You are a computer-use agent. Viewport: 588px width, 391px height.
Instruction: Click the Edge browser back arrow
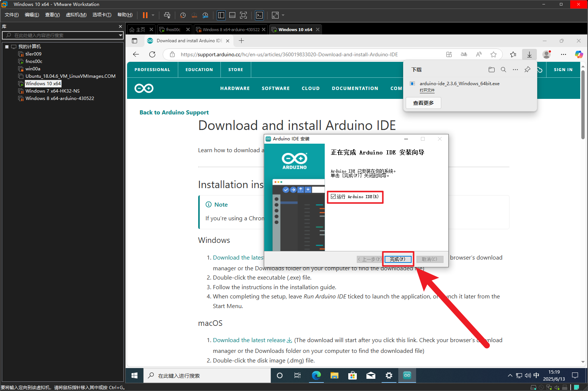(136, 54)
